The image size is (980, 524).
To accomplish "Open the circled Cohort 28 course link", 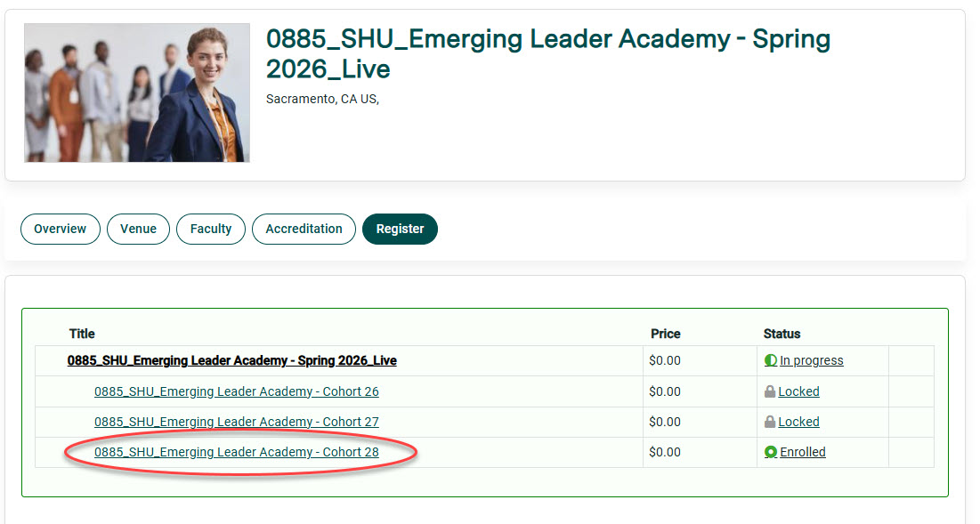I will (237, 452).
